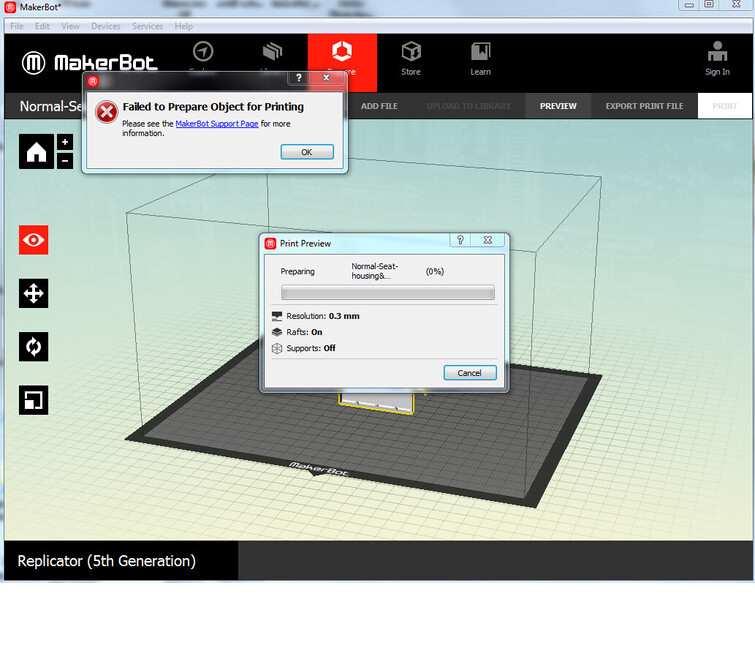The image size is (755, 662).
Task: Close the Print Preview dialog
Action: (488, 240)
